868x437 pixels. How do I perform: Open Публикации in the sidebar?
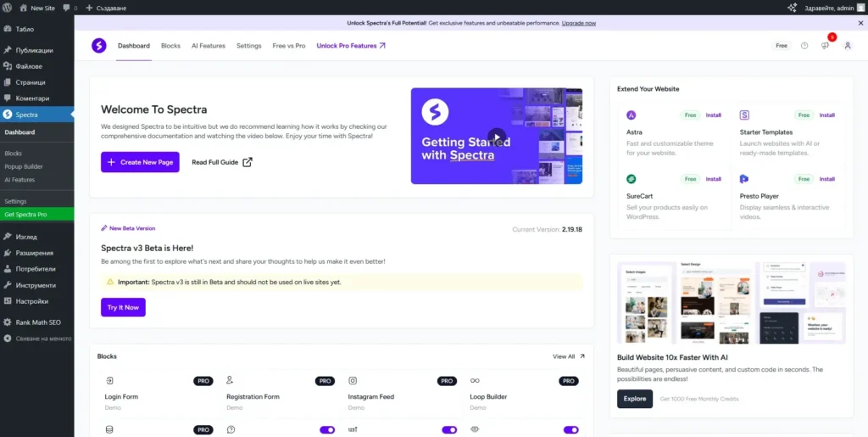pos(37,50)
